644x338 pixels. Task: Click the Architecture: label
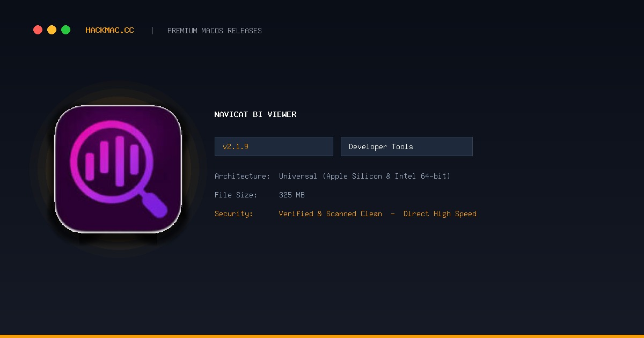[x=243, y=176]
